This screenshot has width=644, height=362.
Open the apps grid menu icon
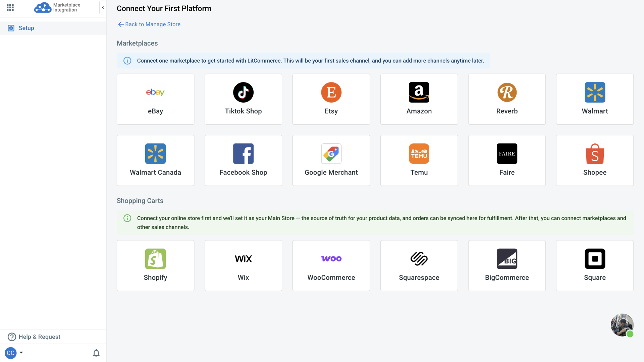10,7
